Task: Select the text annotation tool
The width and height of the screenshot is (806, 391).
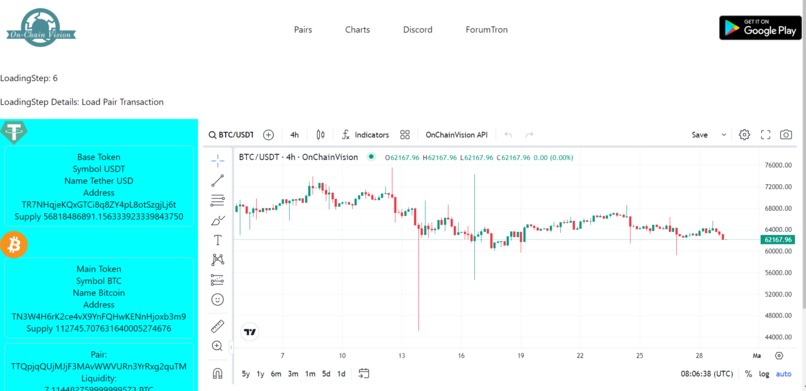Action: (x=217, y=240)
